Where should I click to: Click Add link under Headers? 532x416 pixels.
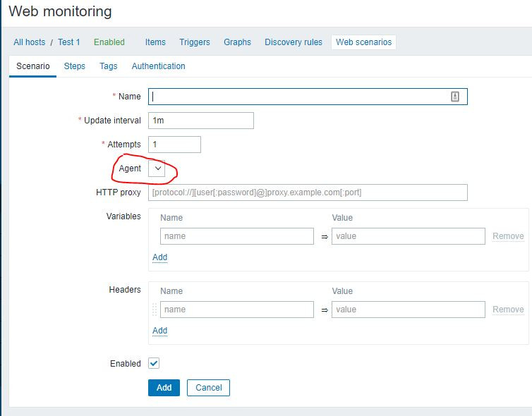click(160, 331)
